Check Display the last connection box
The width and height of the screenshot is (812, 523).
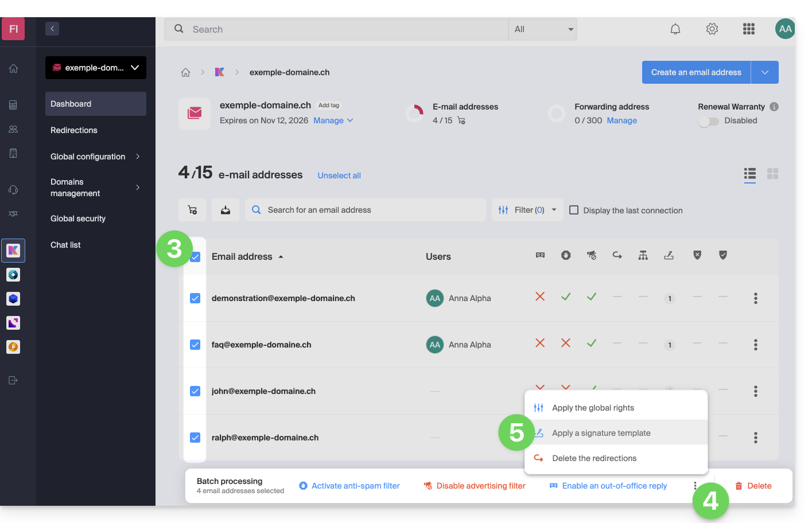pos(574,210)
